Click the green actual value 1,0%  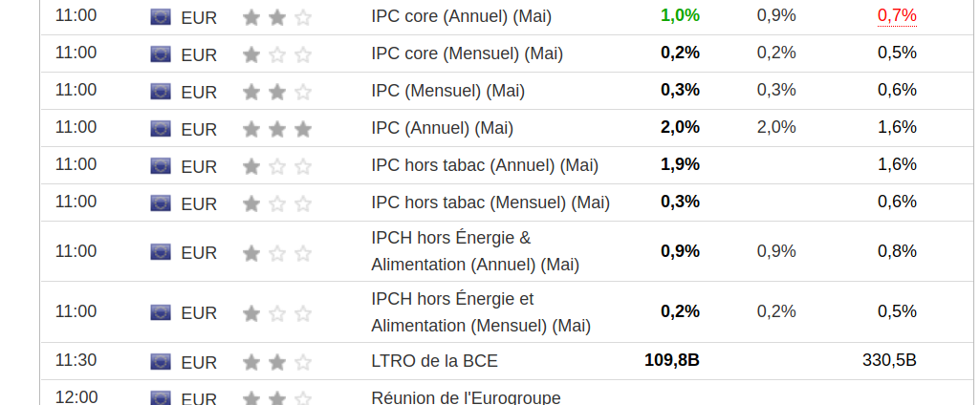click(x=680, y=15)
